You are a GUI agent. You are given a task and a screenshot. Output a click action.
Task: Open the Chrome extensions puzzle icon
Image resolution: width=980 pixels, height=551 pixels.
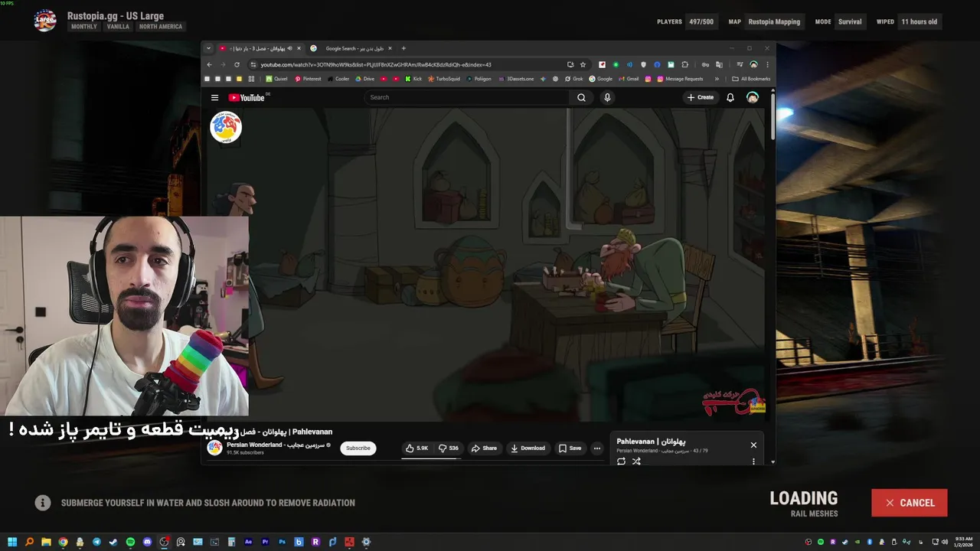(684, 65)
